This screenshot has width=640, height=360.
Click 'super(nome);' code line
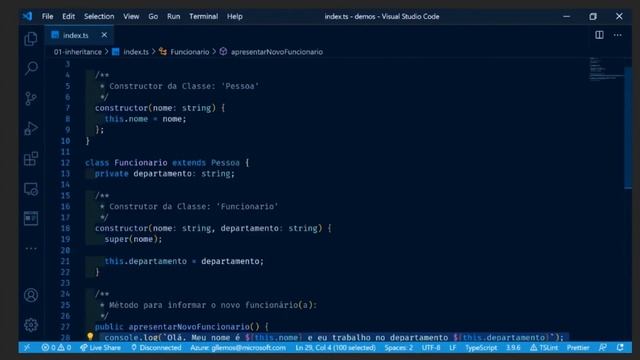(133, 239)
